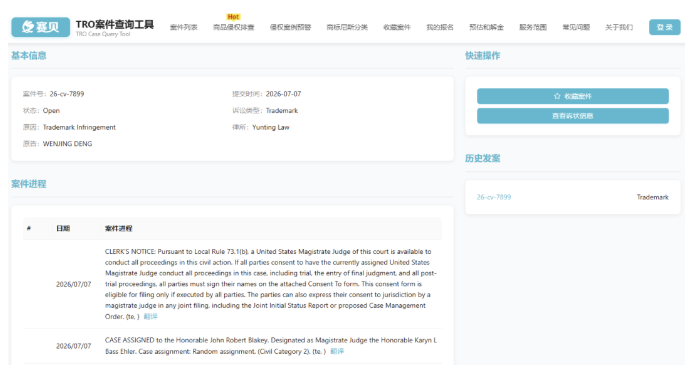Image resolution: width=693 pixels, height=381 pixels.
Task: Select 收藏案件 in the top navigation
Action: click(x=397, y=27)
